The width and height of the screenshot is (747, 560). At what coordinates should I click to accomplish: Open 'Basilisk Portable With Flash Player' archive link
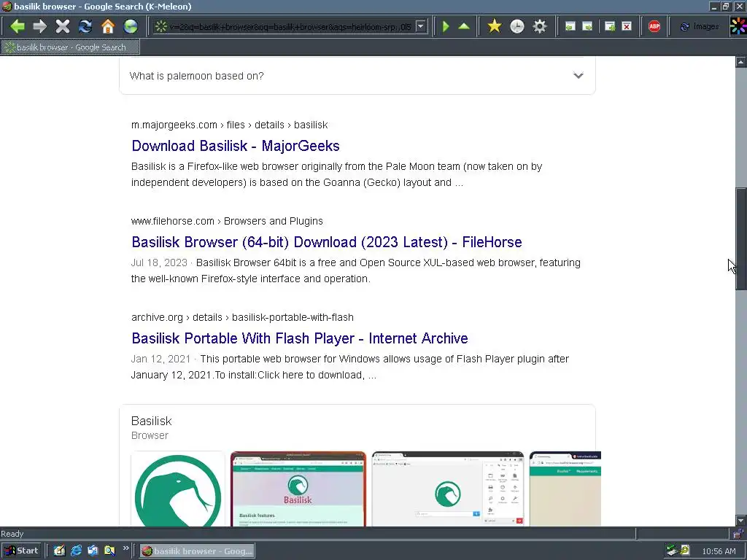[300, 338]
